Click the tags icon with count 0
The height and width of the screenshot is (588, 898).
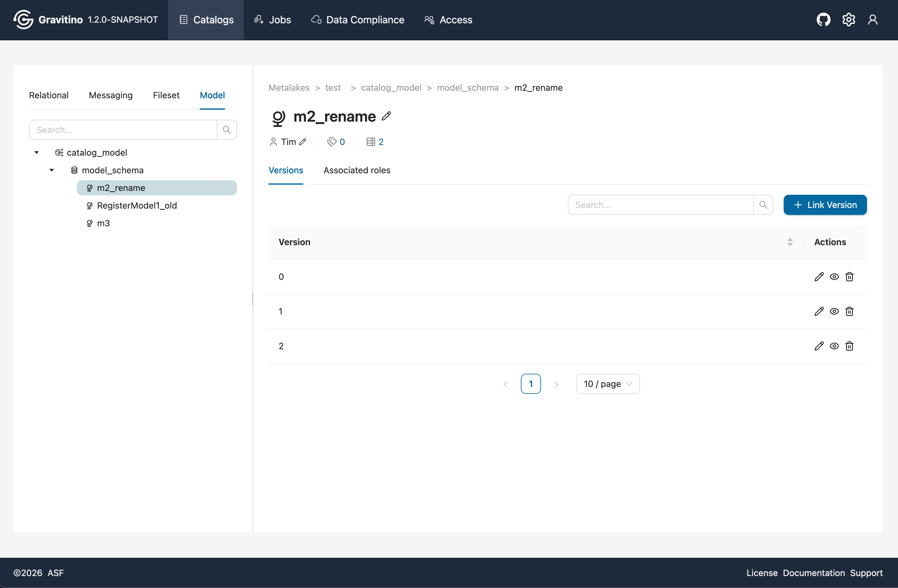[x=332, y=142]
